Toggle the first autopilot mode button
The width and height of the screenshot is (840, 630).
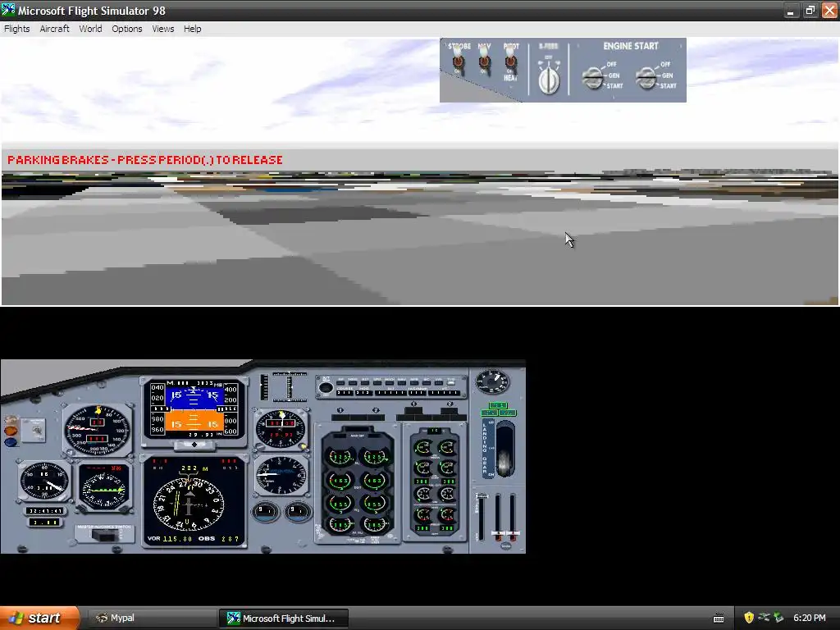(340, 381)
